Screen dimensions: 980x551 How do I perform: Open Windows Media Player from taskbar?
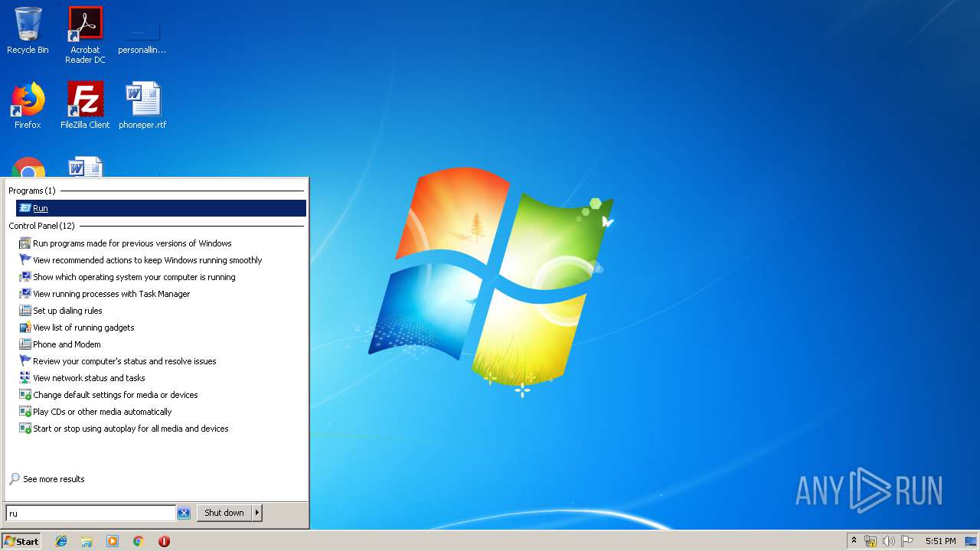tap(113, 541)
